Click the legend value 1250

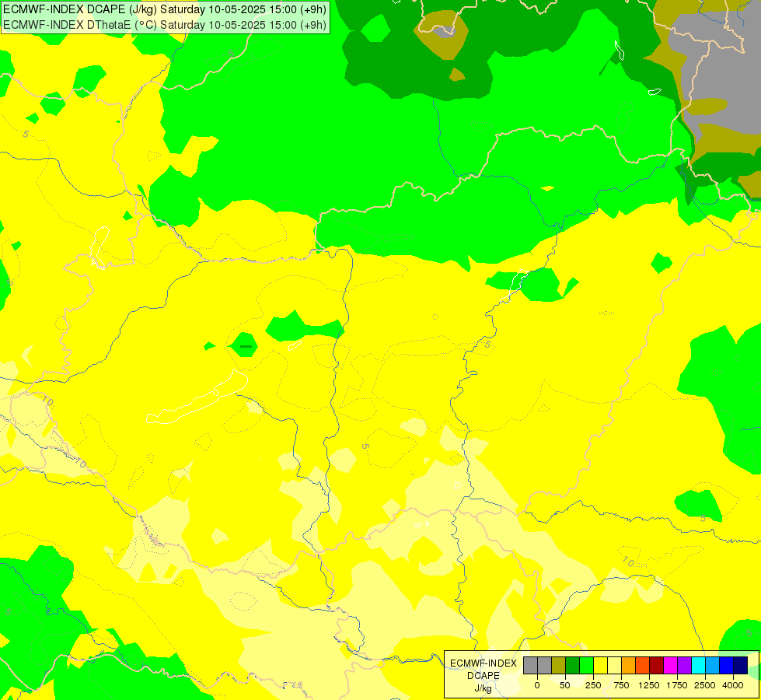[x=649, y=685]
